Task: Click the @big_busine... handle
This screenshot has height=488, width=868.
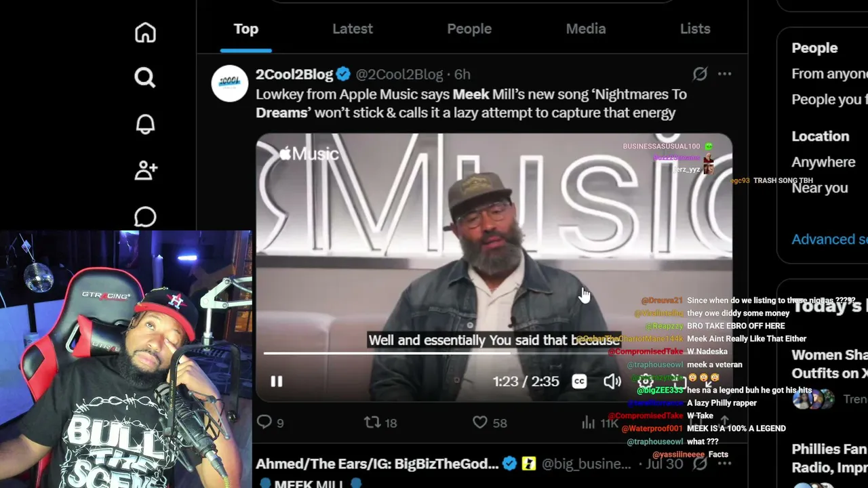Action: [587, 464]
